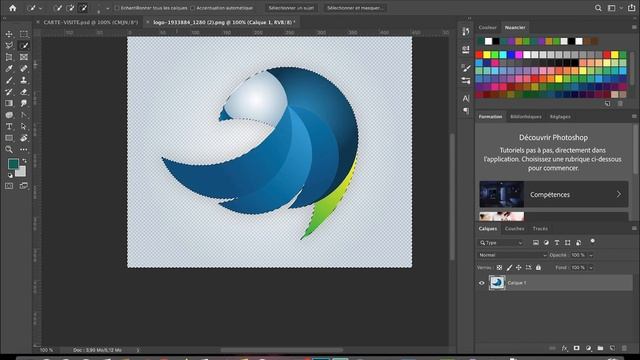The image size is (640, 360).
Task: Switch to the Couches tab
Action: pyautogui.click(x=514, y=229)
